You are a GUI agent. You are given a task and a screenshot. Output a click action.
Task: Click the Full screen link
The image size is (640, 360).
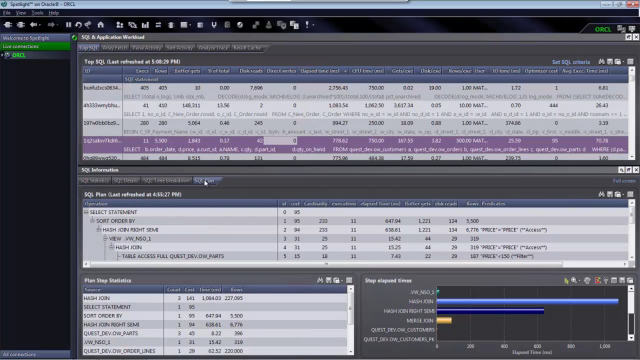(624, 181)
